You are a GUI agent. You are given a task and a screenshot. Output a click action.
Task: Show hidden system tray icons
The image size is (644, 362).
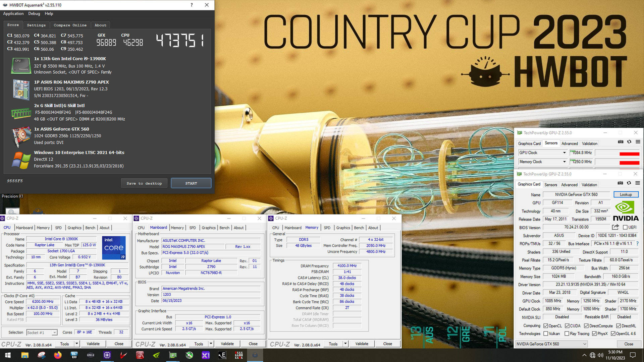tap(584, 355)
